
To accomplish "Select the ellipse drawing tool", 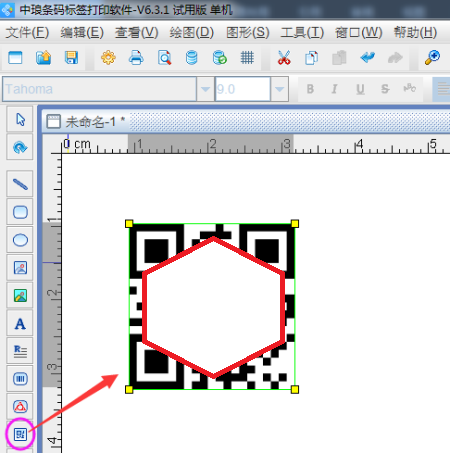I will tap(20, 240).
